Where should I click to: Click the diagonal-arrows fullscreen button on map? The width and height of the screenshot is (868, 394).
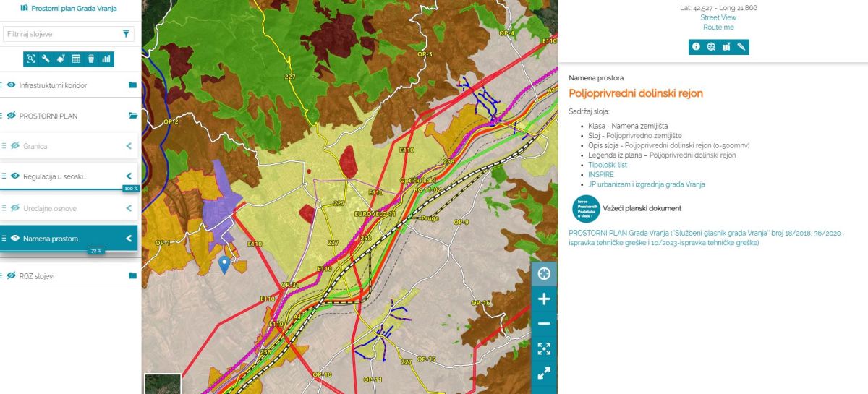pyautogui.click(x=544, y=373)
